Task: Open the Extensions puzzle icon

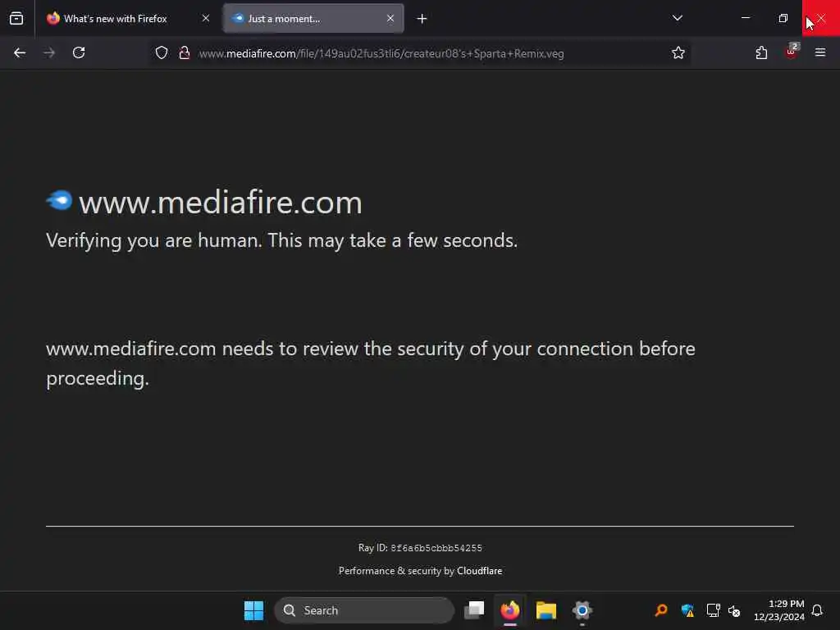Action: pos(761,53)
